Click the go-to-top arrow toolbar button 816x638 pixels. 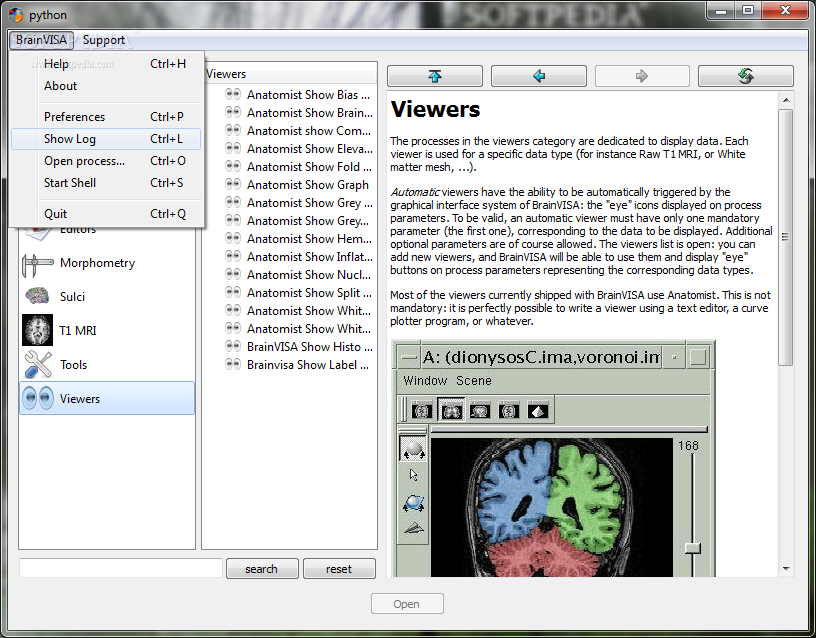pyautogui.click(x=435, y=76)
